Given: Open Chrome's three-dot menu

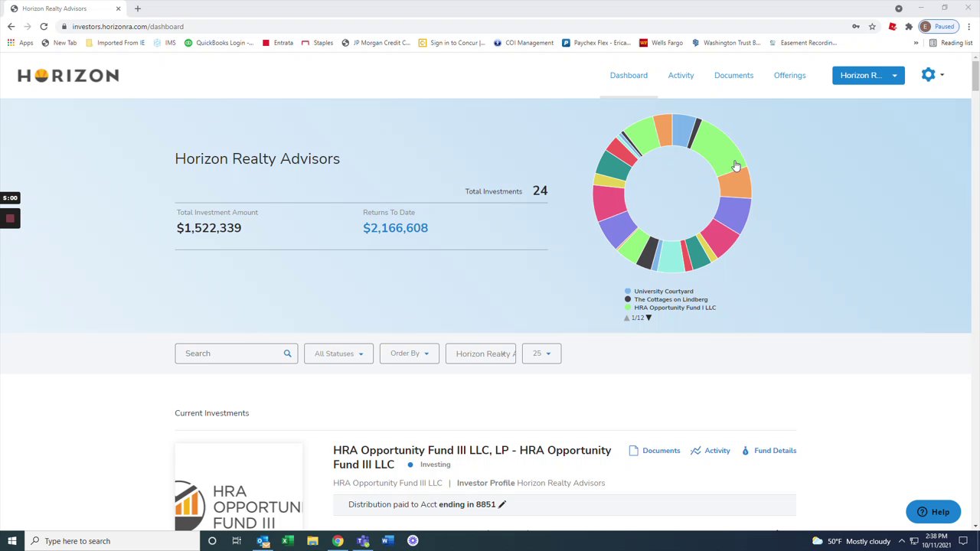Looking at the screenshot, I should pos(969,27).
